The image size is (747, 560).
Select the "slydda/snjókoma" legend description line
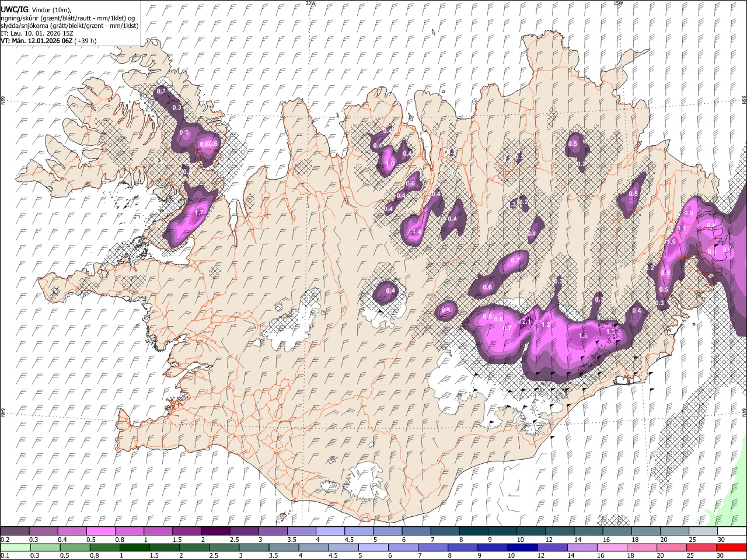pyautogui.click(x=70, y=26)
